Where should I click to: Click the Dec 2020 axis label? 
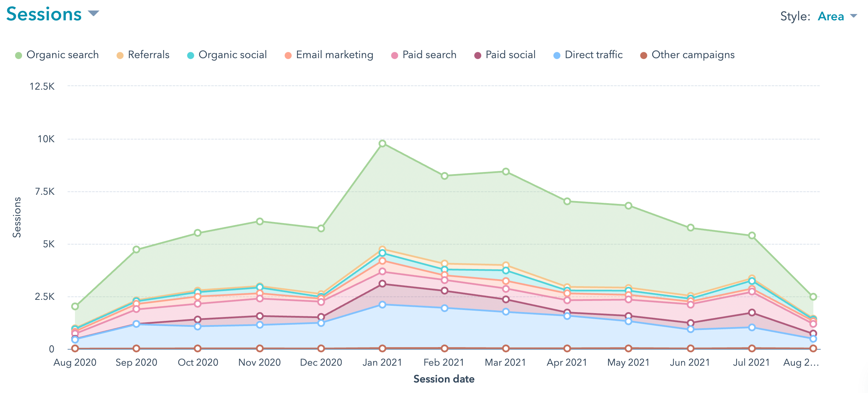click(x=321, y=363)
